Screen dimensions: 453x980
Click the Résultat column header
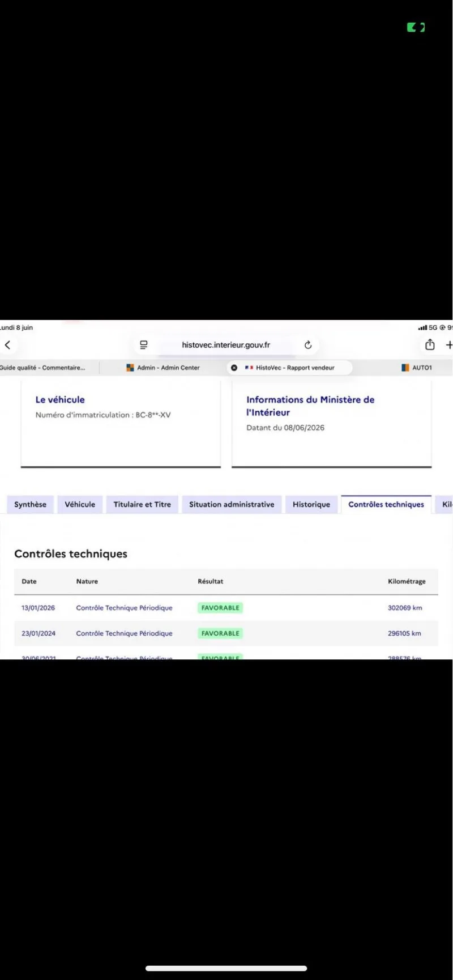point(211,581)
